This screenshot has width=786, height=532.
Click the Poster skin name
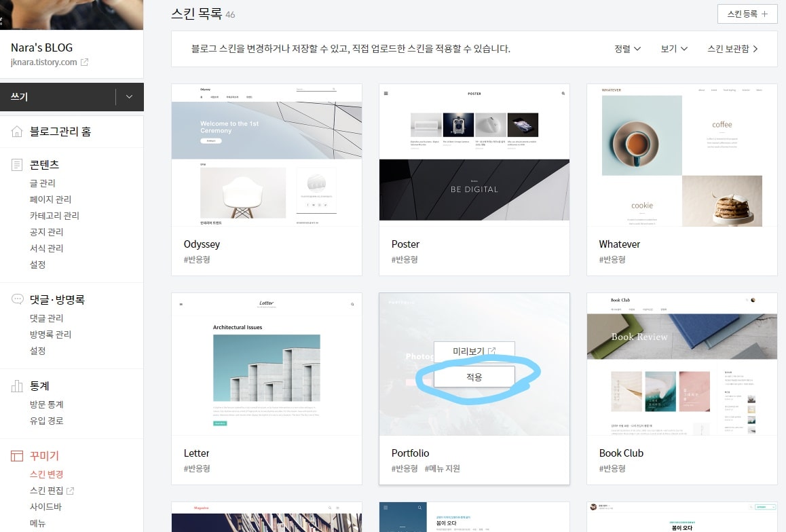tap(405, 244)
